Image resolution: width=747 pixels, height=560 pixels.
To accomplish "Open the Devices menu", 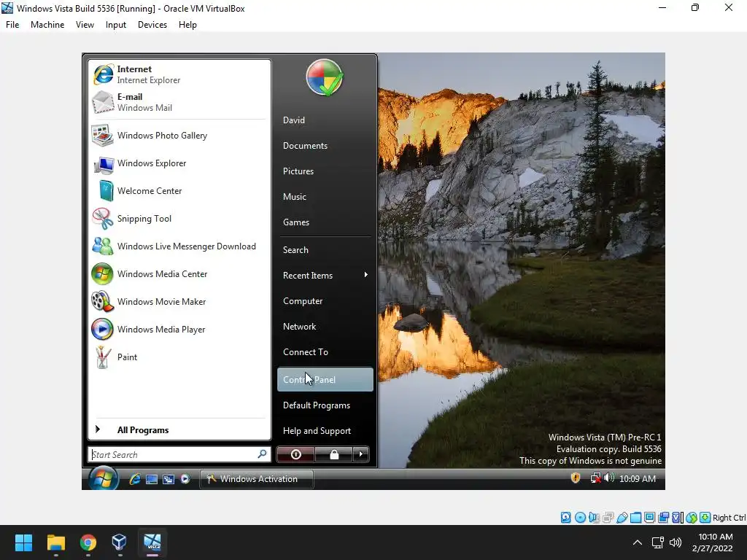I will pos(152,25).
